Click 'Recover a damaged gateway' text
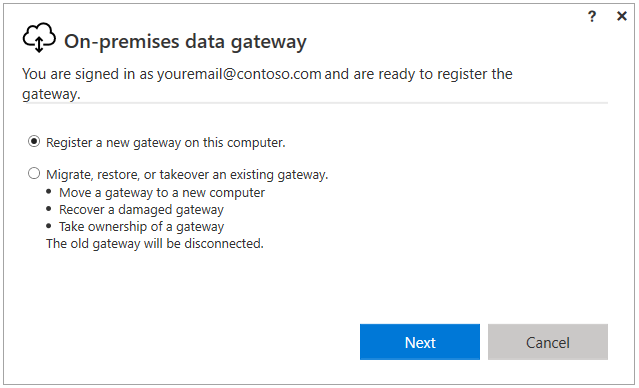The height and width of the screenshot is (388, 639). tap(141, 209)
